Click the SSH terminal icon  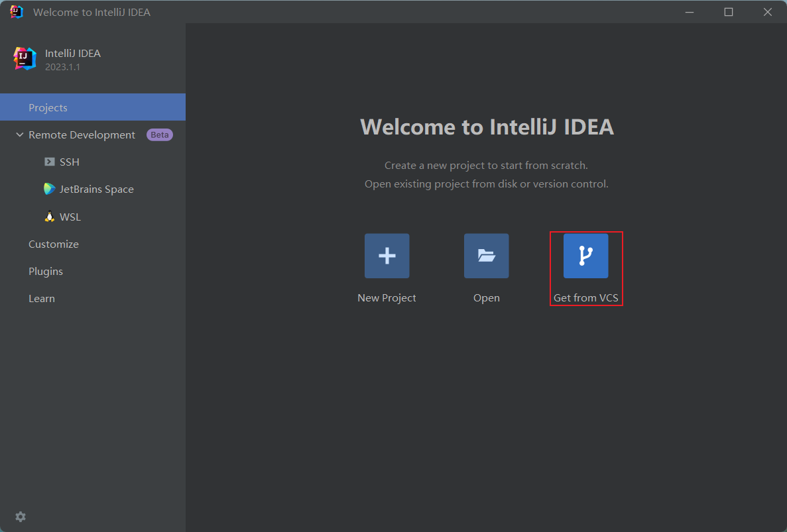pyautogui.click(x=50, y=162)
